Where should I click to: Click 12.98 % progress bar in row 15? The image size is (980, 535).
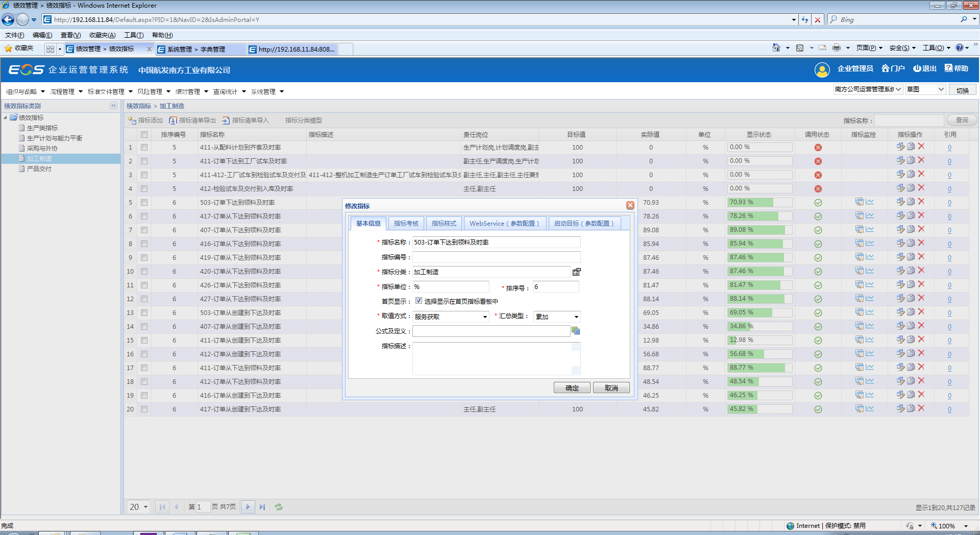[x=760, y=340]
